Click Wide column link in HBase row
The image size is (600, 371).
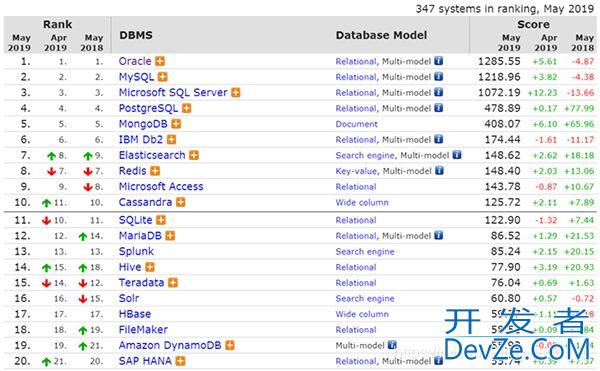(362, 314)
